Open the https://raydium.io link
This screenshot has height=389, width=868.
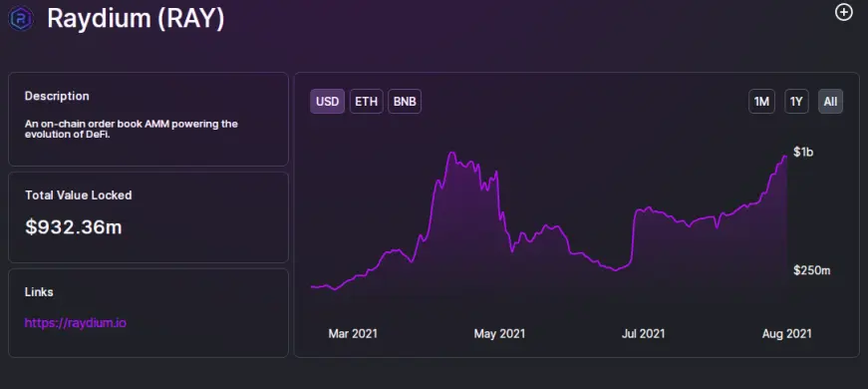coord(76,322)
